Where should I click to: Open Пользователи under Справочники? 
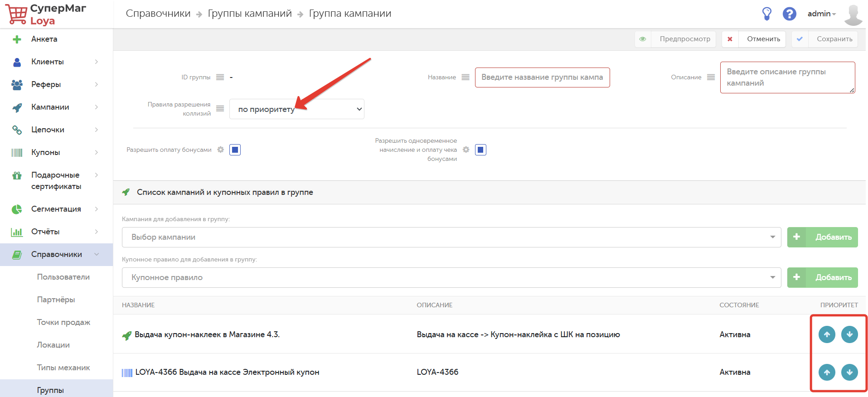pyautogui.click(x=63, y=277)
